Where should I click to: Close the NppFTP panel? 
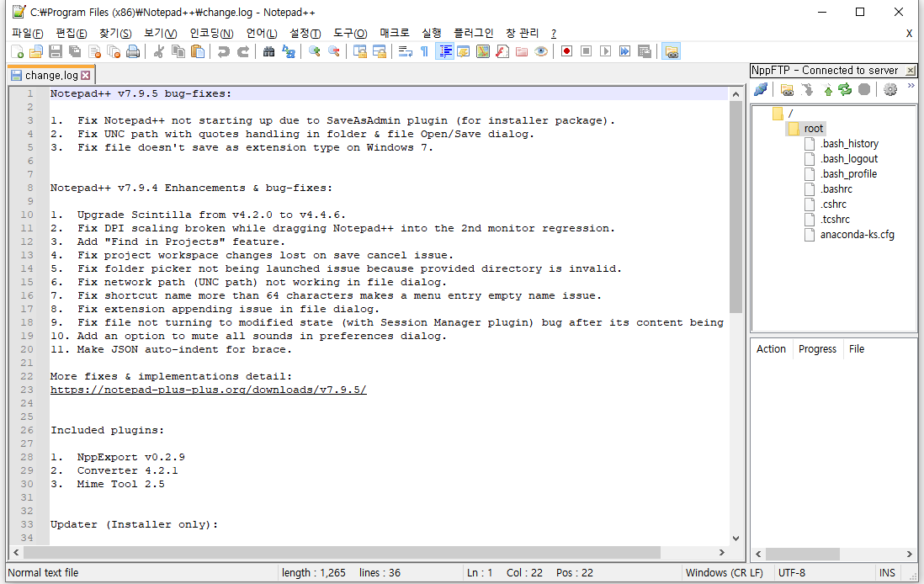coord(911,71)
